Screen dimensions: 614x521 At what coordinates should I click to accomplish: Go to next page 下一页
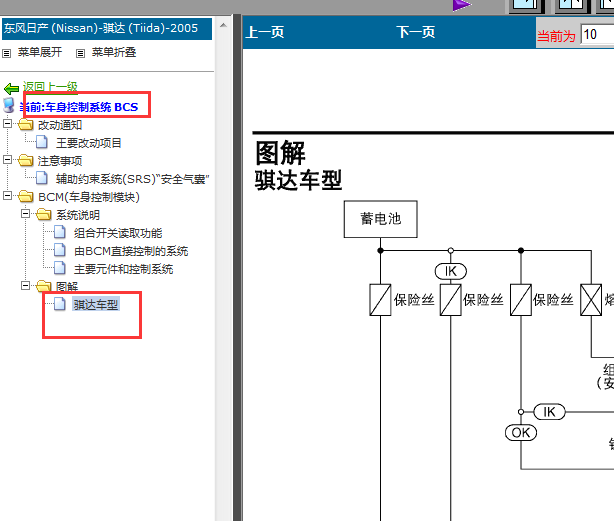pyautogui.click(x=416, y=32)
